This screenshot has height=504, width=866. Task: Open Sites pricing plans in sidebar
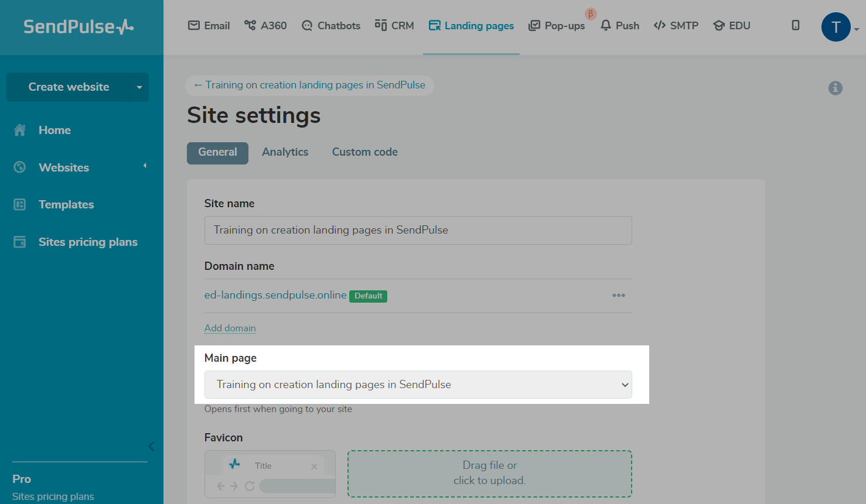(88, 242)
